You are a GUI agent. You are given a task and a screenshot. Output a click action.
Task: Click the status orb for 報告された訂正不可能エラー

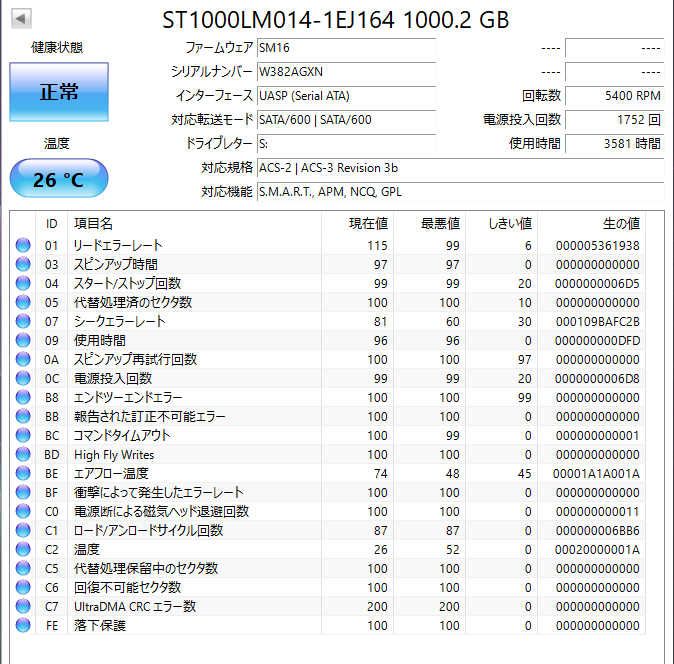pyautogui.click(x=23, y=416)
